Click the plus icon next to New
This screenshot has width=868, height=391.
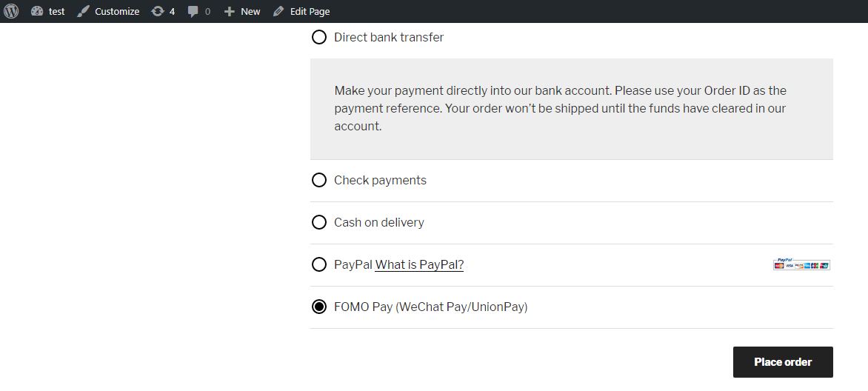coord(229,11)
